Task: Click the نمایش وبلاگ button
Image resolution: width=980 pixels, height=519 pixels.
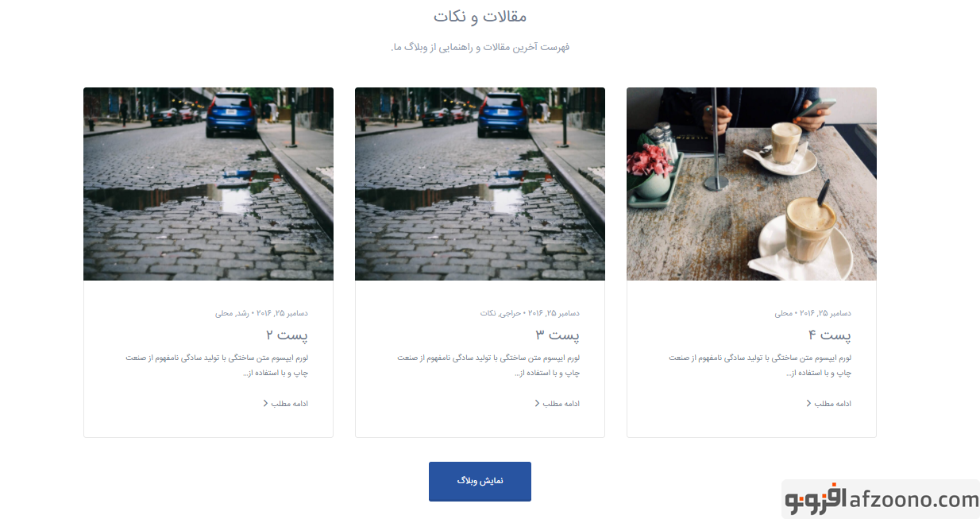Action: click(480, 482)
